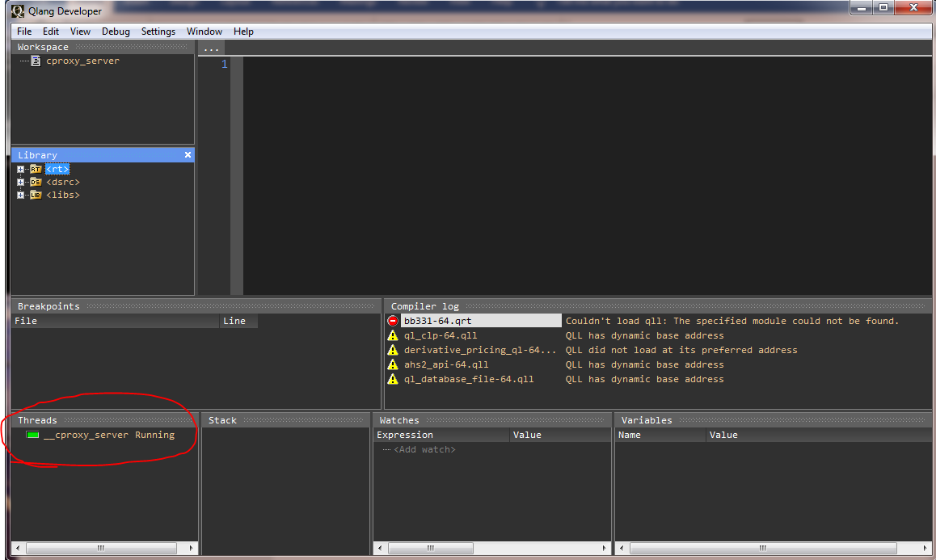Screen dimensions: 936x560
Task: Click the green status indicator of __cproxy_server thread
Action: pos(33,436)
